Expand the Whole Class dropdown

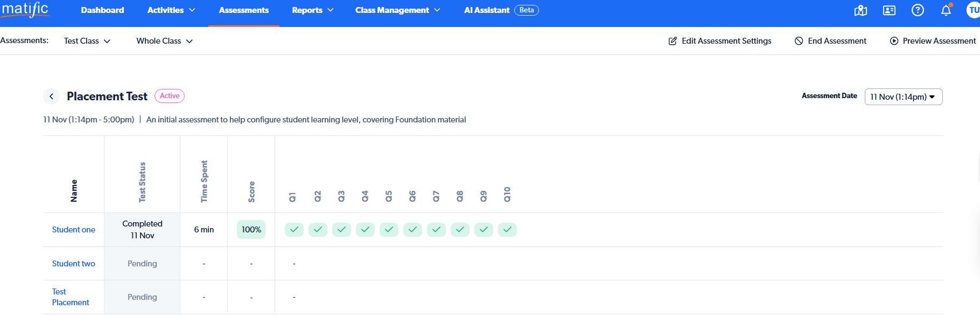tap(164, 41)
